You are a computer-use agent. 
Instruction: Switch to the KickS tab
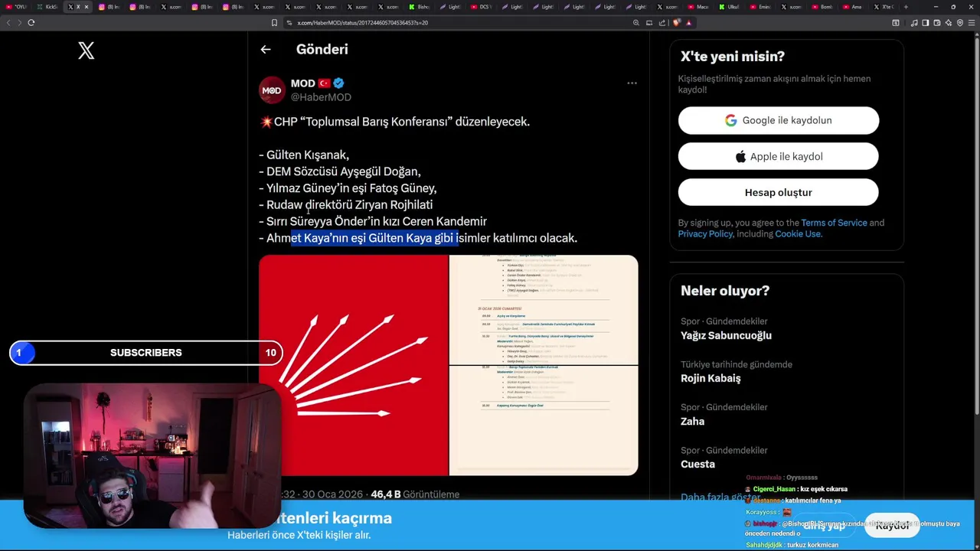click(47, 7)
